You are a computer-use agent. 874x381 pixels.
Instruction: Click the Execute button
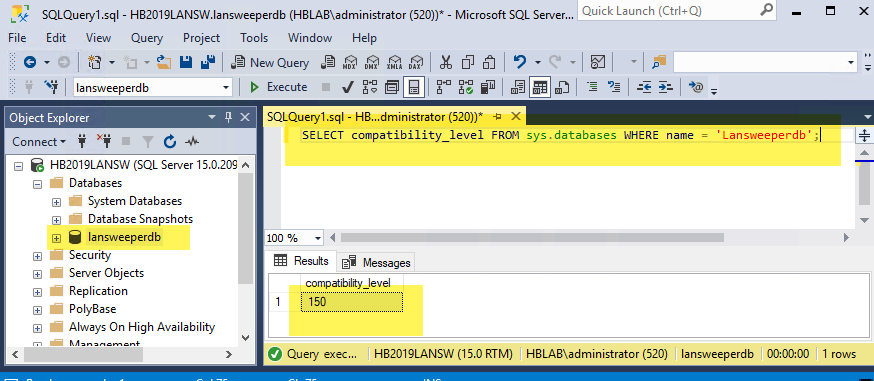(278, 87)
